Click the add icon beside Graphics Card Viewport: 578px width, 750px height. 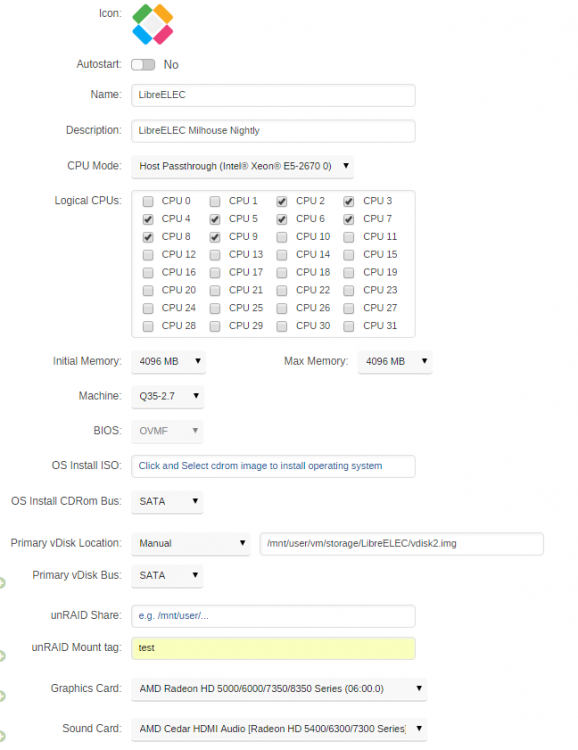pos(2,696)
